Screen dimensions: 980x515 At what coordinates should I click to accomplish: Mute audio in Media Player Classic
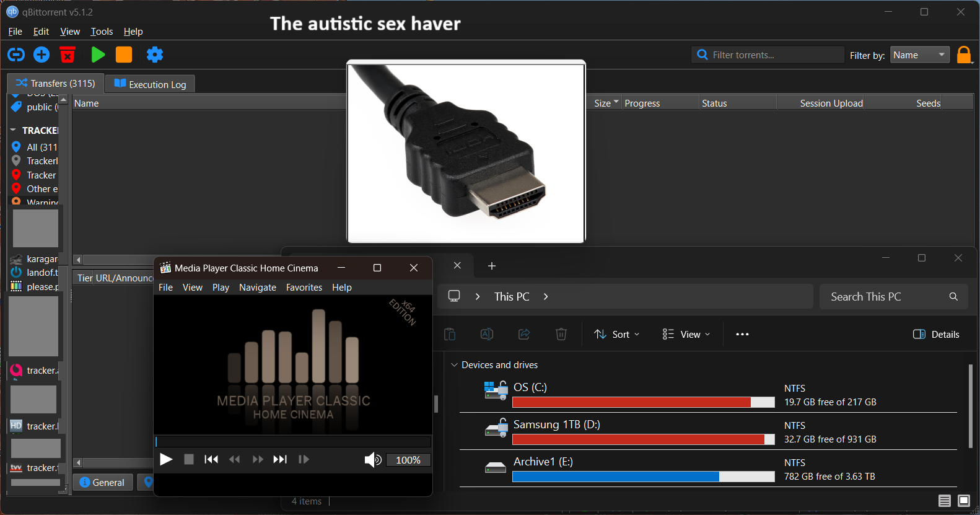(x=372, y=460)
